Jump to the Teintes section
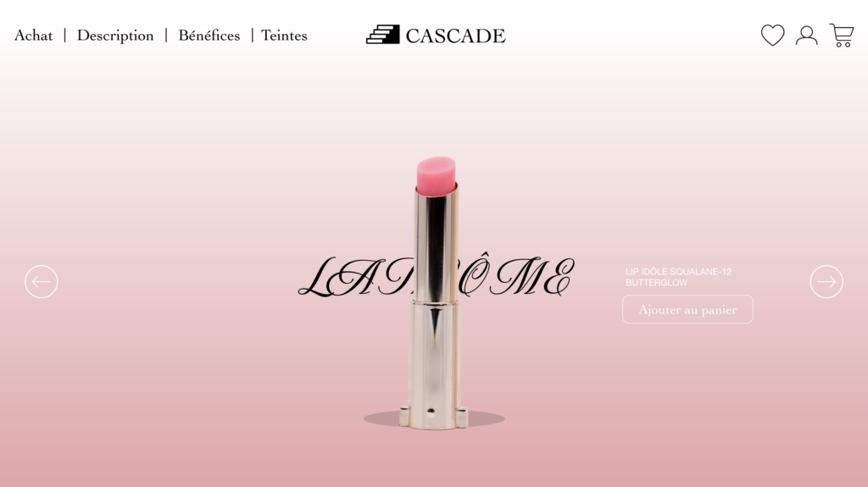Screen dimensions: 868x487 point(284,36)
